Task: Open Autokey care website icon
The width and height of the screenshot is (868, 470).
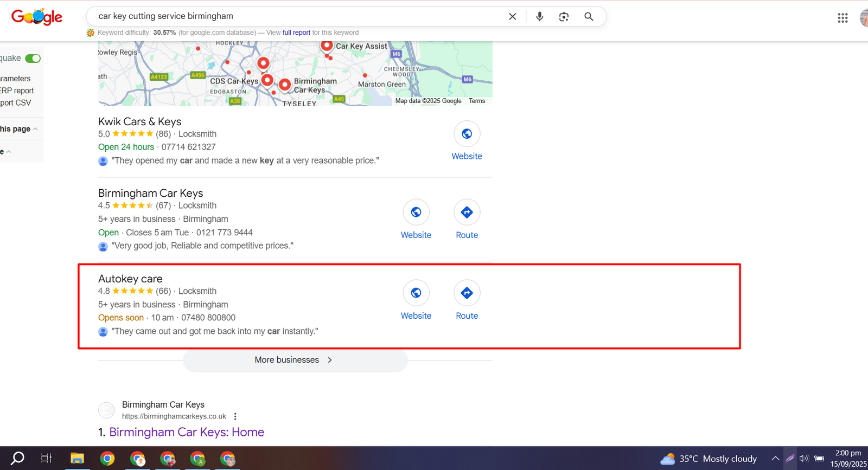Action: (416, 293)
